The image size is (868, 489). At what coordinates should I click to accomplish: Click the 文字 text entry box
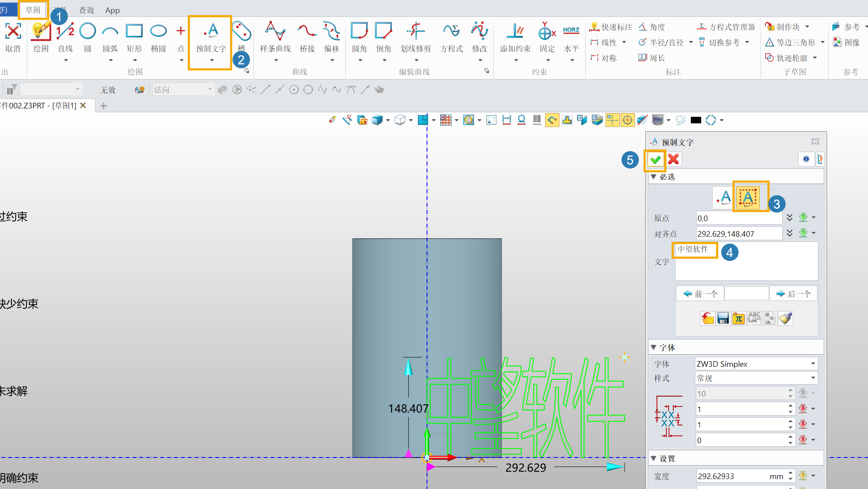coord(746,261)
